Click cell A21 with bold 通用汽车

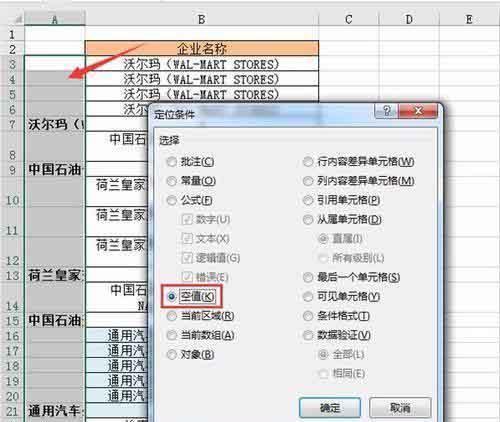coord(55,411)
